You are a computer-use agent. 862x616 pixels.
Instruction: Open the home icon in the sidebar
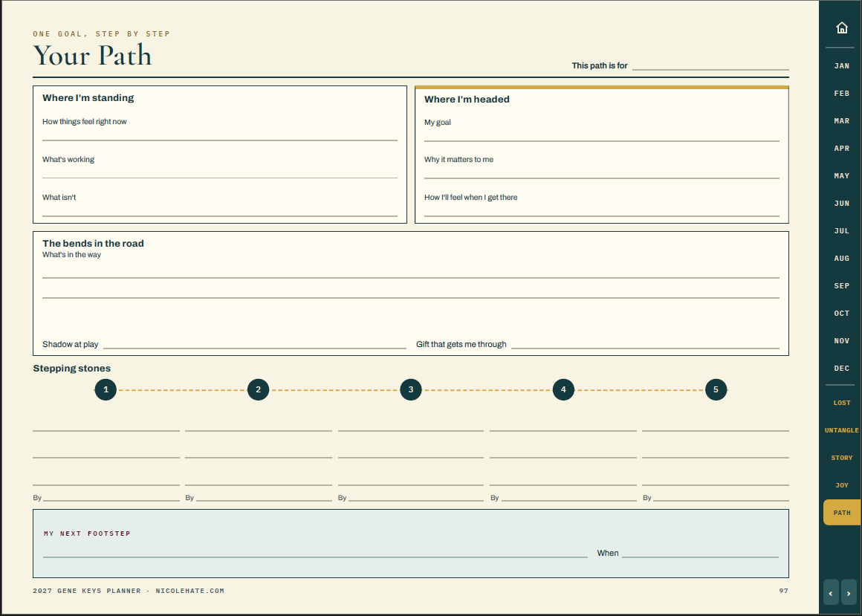pyautogui.click(x=842, y=27)
